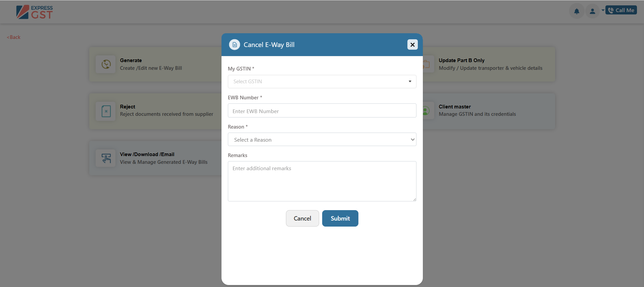Screen dimensions: 644x287
Task: Grab the remarks textarea resize handle
Action: click(x=414, y=199)
